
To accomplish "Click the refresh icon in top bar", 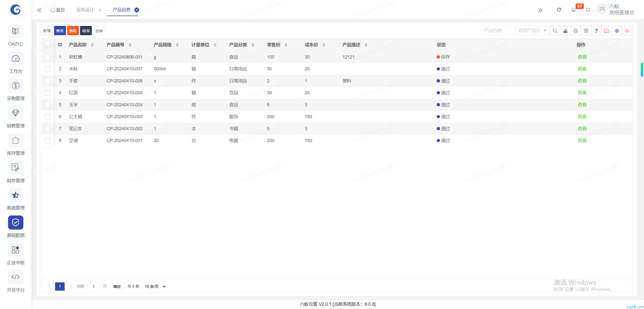I will [x=559, y=10].
